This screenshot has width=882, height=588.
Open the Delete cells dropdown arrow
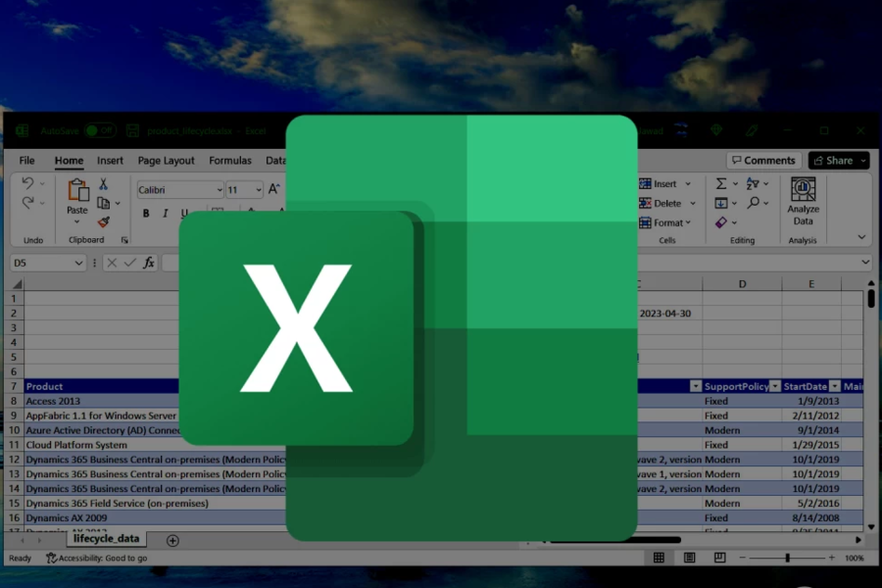tap(693, 203)
